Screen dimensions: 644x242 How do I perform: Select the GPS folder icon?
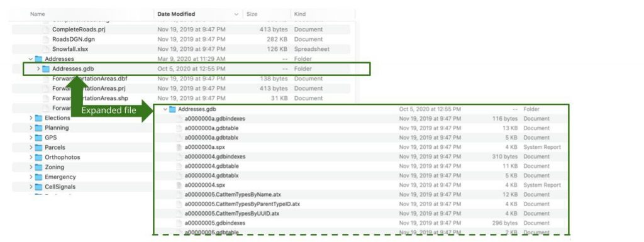tap(38, 138)
